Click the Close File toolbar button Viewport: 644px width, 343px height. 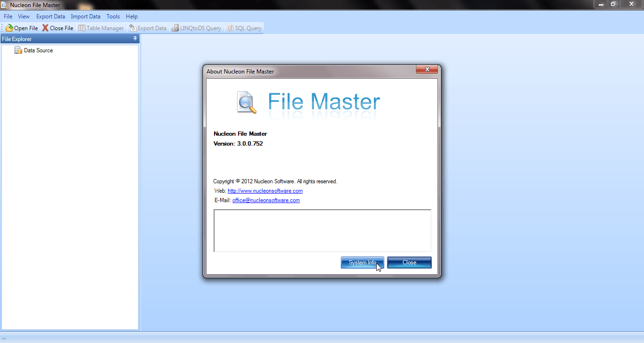[58, 28]
